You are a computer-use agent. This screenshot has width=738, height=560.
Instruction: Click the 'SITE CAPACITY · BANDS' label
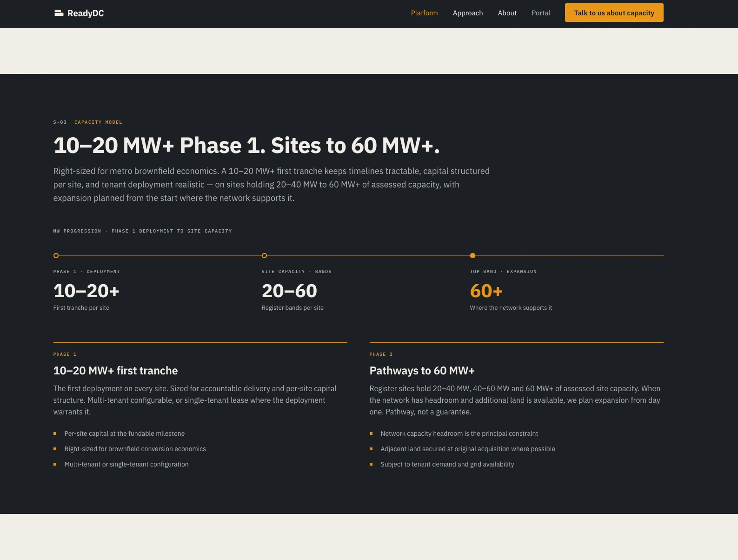(x=297, y=272)
